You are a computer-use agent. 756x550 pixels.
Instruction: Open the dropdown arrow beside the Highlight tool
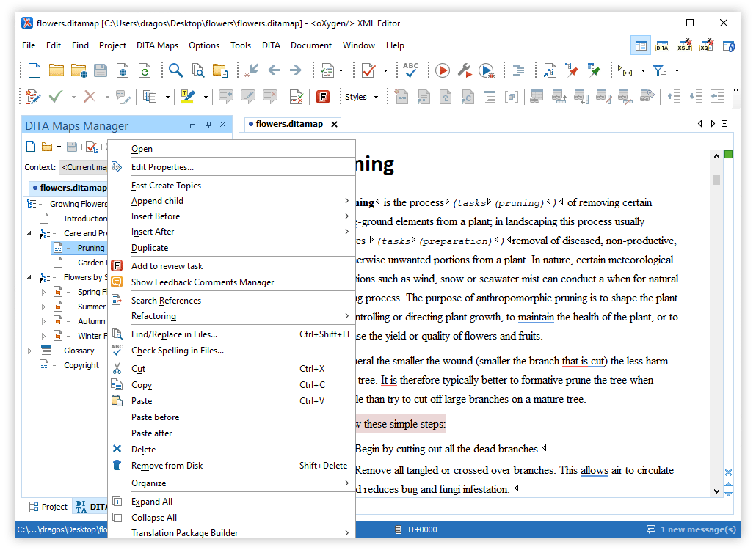[206, 98]
